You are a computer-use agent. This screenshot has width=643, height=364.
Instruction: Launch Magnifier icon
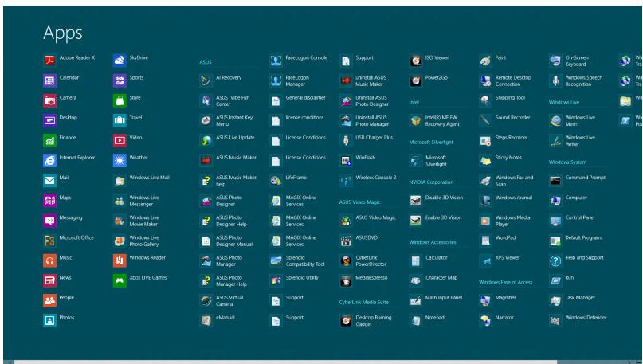485,300
